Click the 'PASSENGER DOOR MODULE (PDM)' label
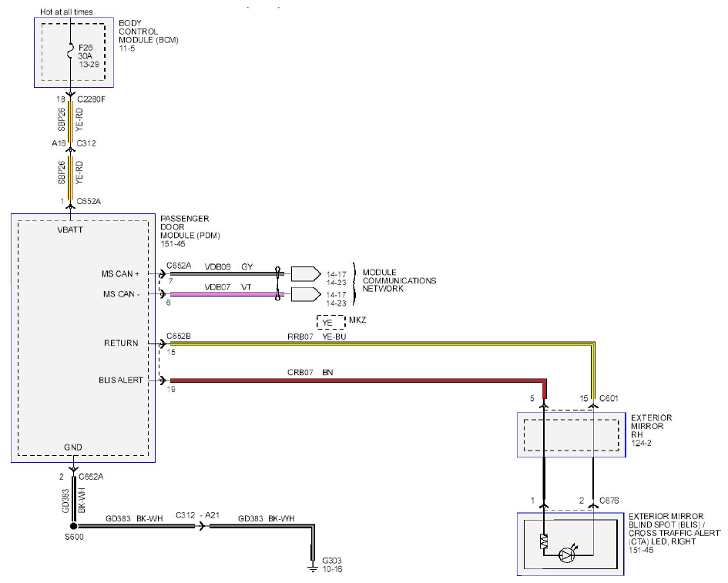 pos(190,226)
